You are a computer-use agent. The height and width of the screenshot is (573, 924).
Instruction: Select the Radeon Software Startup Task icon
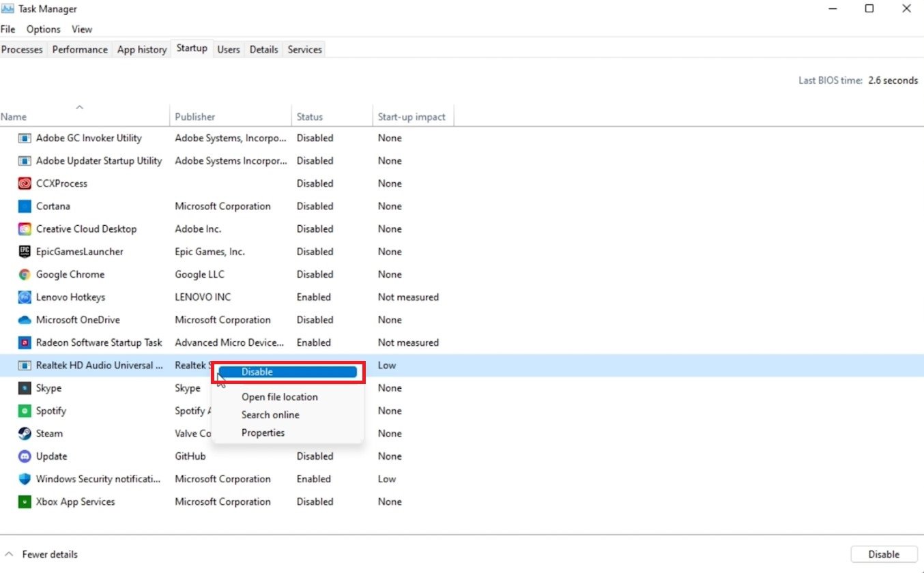[25, 342]
